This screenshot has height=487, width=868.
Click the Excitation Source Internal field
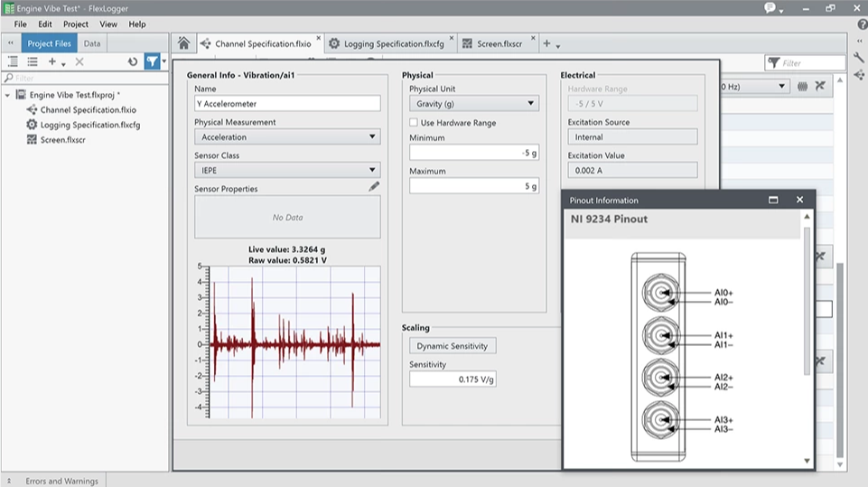[632, 136]
